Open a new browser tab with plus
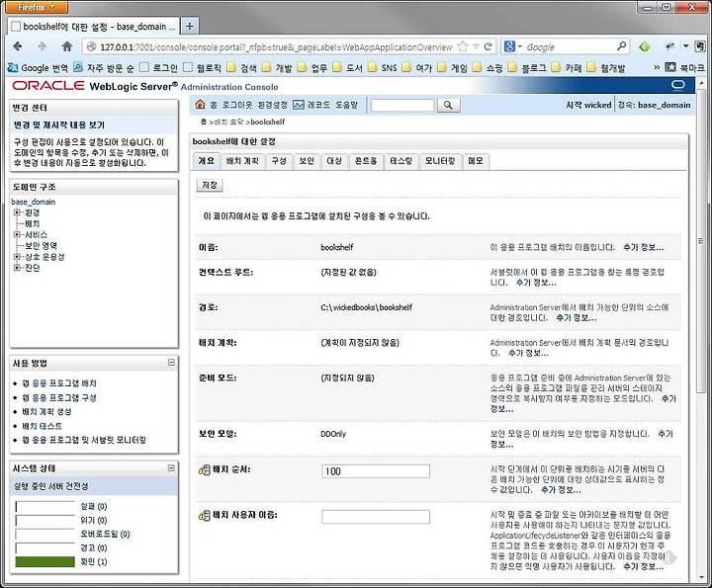Image resolution: width=712 pixels, height=588 pixels. pyautogui.click(x=190, y=27)
